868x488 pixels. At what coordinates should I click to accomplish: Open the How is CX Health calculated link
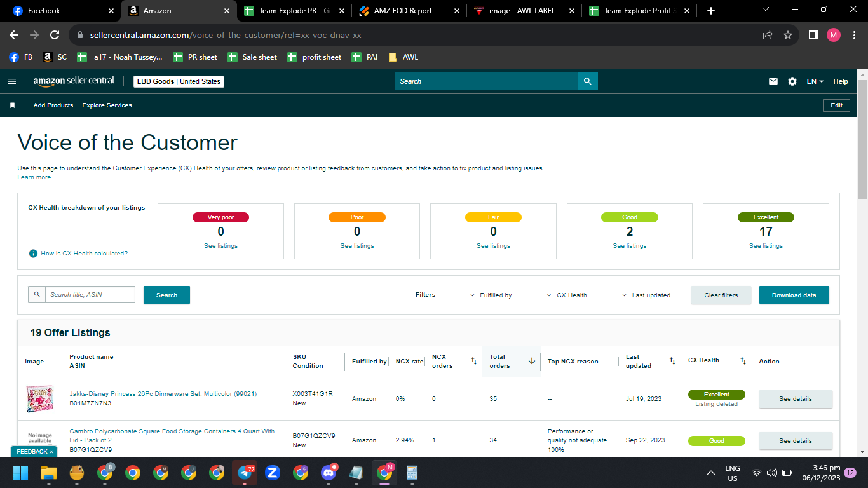(x=85, y=254)
